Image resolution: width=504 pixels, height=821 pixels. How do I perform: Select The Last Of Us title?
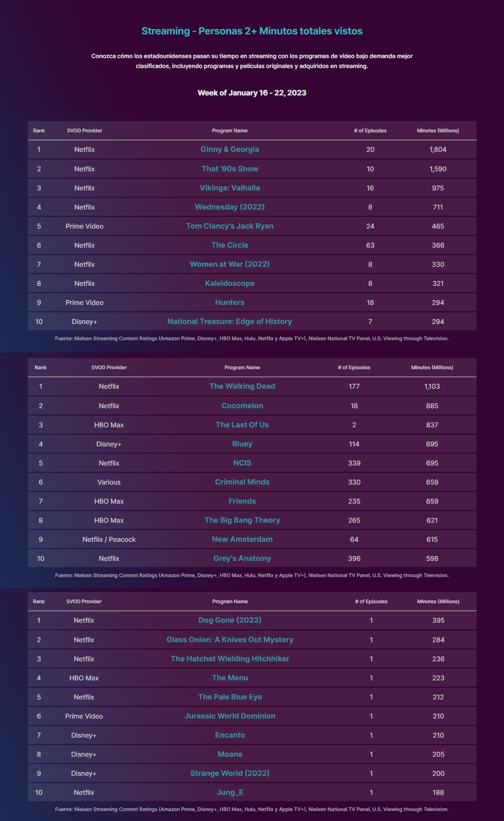[242, 425]
